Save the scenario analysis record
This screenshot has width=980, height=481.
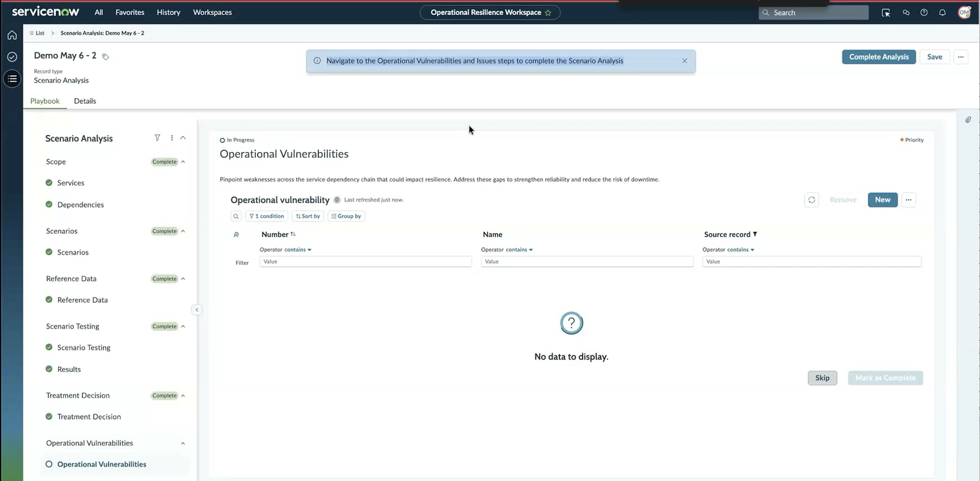[934, 57]
